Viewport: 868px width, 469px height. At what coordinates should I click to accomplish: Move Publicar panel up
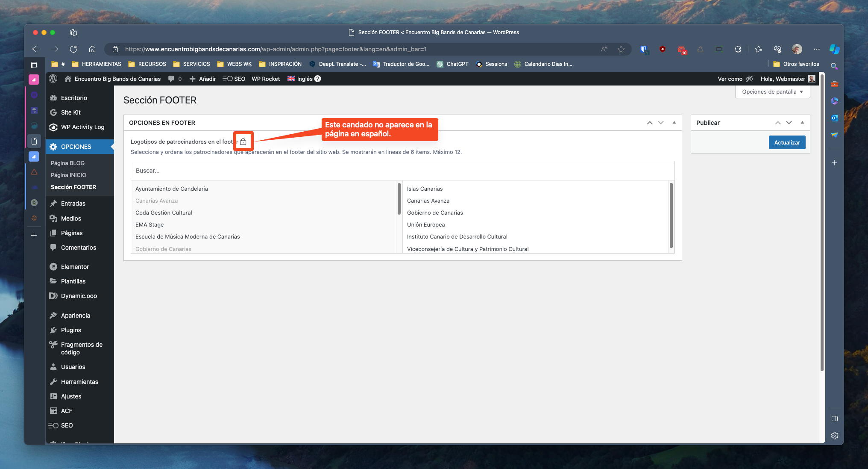click(778, 123)
